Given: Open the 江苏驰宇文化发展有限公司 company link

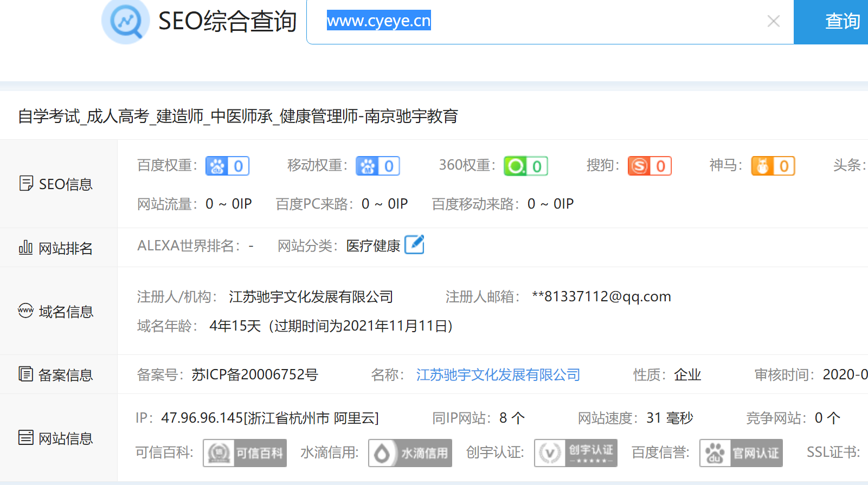Looking at the screenshot, I should point(498,374).
